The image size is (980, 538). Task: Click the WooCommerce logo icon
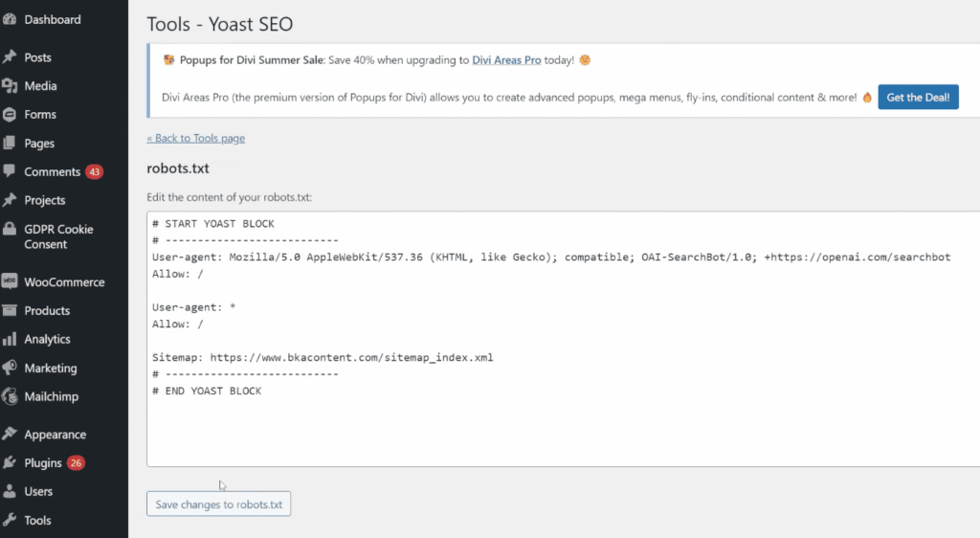pyautogui.click(x=10, y=282)
